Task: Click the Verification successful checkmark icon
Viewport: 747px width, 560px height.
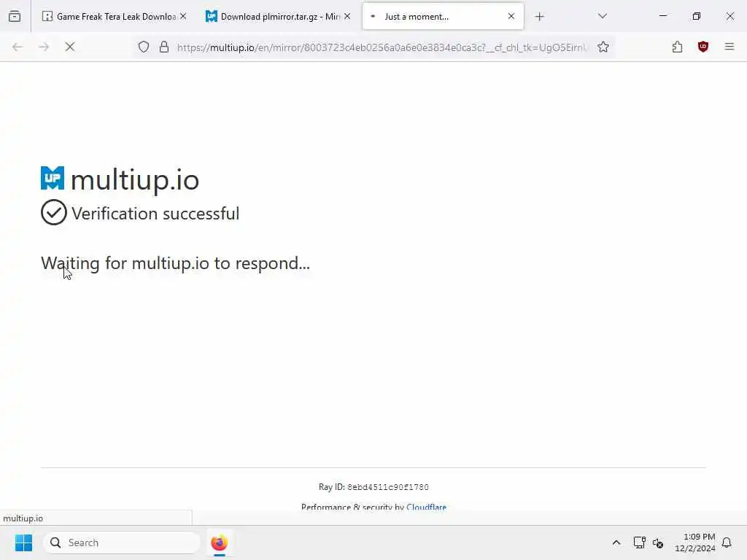Action: tap(54, 212)
